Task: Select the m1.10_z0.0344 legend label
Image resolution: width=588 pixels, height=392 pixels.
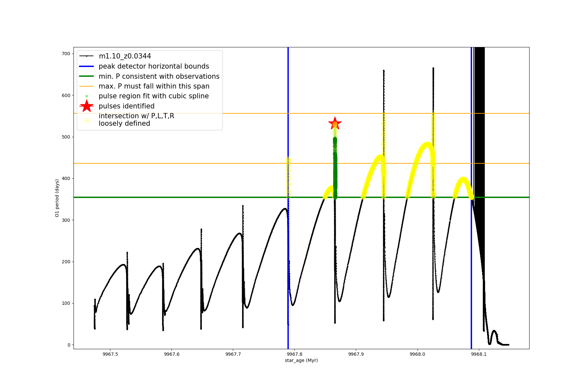Action: (x=125, y=56)
